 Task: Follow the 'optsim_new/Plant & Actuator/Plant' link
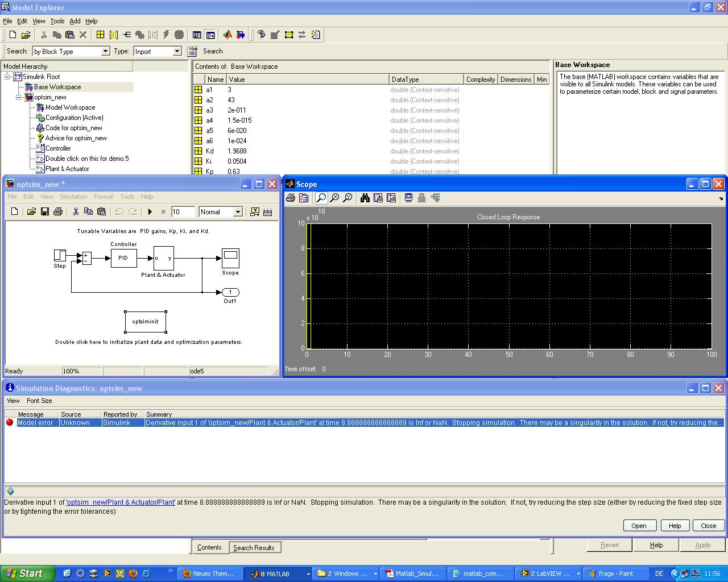click(121, 502)
